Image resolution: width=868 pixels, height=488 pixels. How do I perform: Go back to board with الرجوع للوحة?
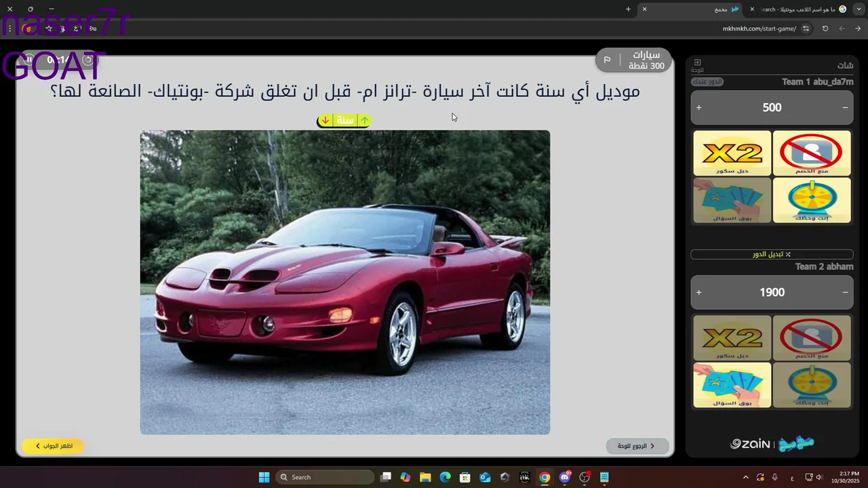(x=637, y=446)
